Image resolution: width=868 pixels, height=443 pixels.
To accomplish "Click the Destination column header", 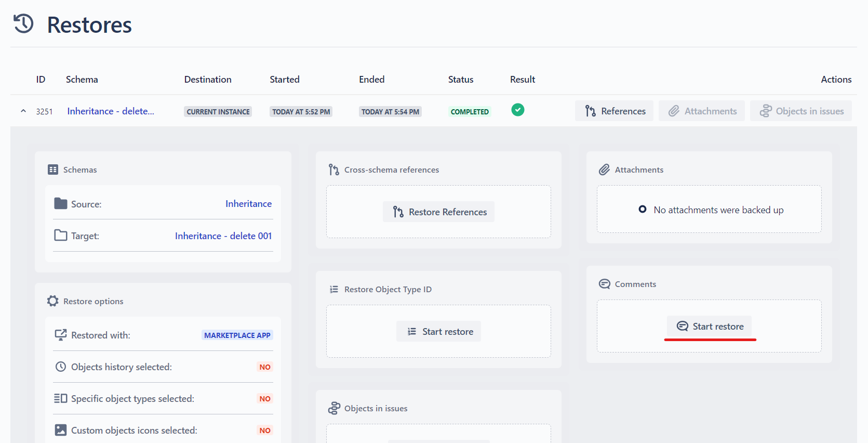I will click(208, 80).
